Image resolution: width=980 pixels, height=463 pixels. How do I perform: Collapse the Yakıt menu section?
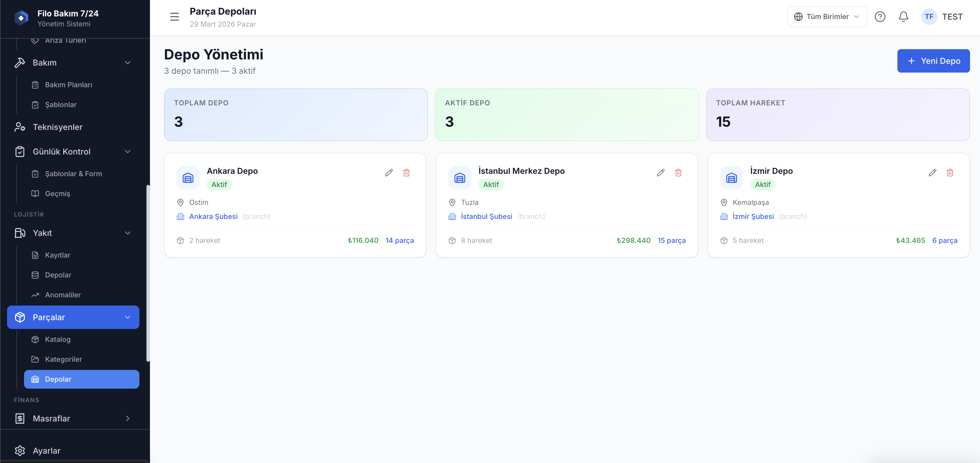(x=127, y=233)
